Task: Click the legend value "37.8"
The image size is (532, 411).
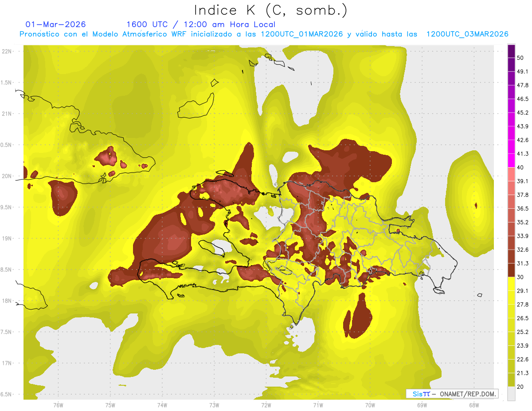Action: coord(523,195)
